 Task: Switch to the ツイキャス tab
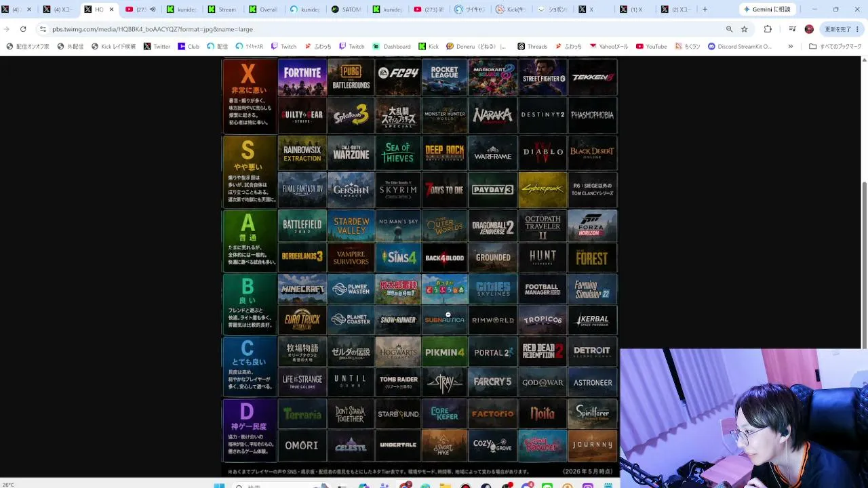470,9
